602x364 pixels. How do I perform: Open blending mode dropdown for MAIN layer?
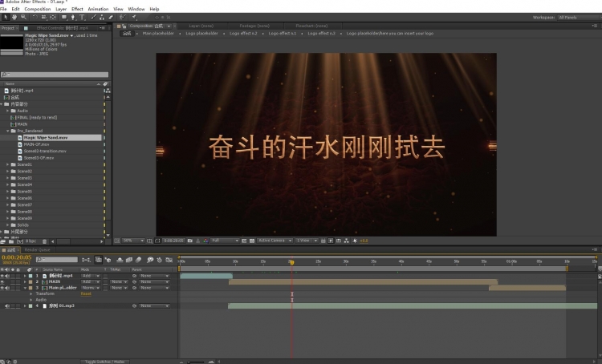pos(91,282)
